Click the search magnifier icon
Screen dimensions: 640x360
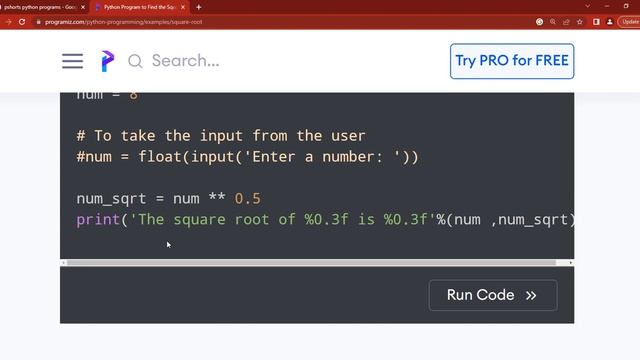pos(135,61)
